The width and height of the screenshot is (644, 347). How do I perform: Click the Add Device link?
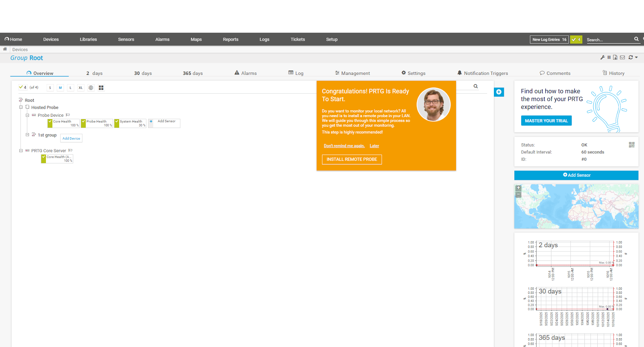pyautogui.click(x=71, y=138)
